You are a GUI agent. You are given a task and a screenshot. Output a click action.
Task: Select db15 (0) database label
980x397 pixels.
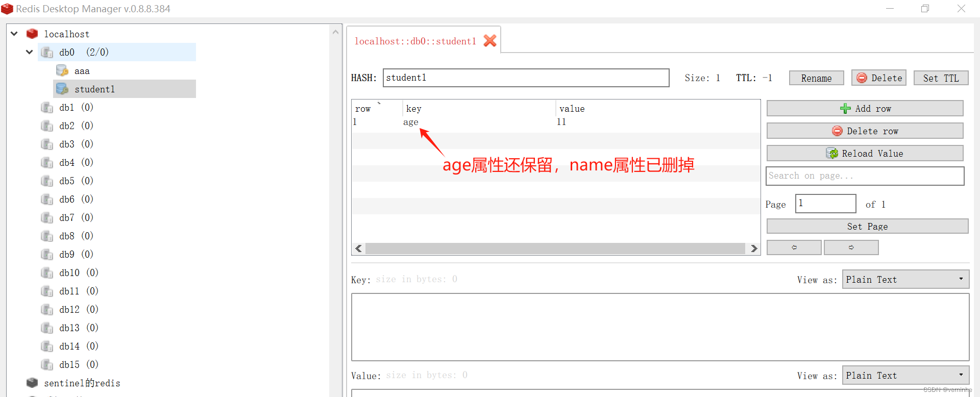coord(79,364)
